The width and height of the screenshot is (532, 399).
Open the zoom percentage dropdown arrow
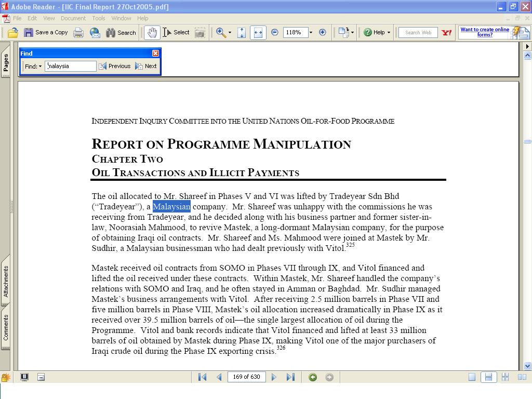311,33
